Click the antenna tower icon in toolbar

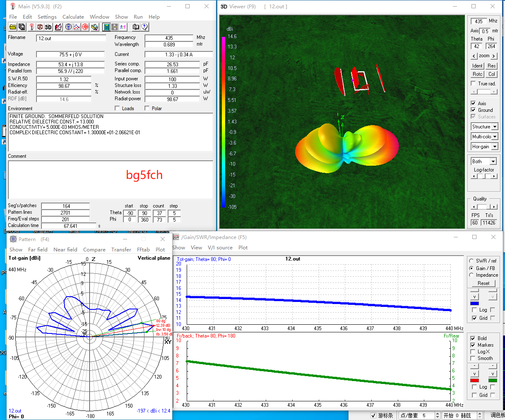(31, 27)
